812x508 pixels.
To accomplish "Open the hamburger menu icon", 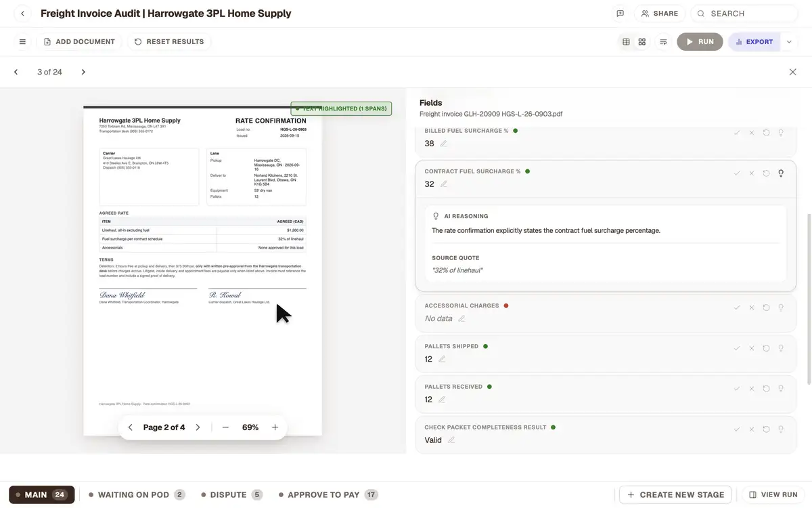I will point(22,42).
